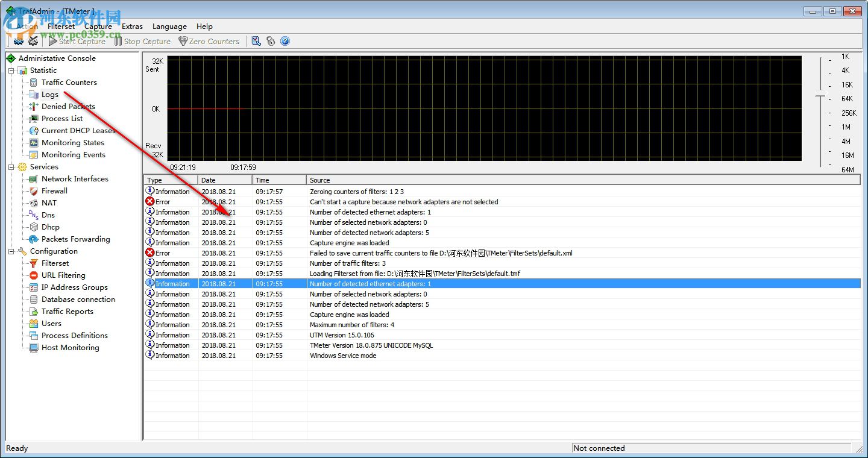The height and width of the screenshot is (458, 868).
Task: Open the Language menu
Action: pos(169,27)
